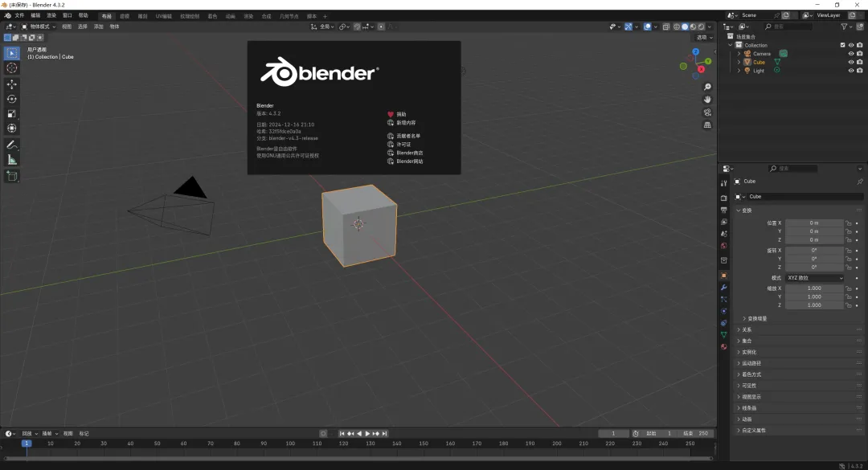The height and width of the screenshot is (470, 868).
Task: Click the 新增内容 link in splash
Action: click(x=406, y=123)
